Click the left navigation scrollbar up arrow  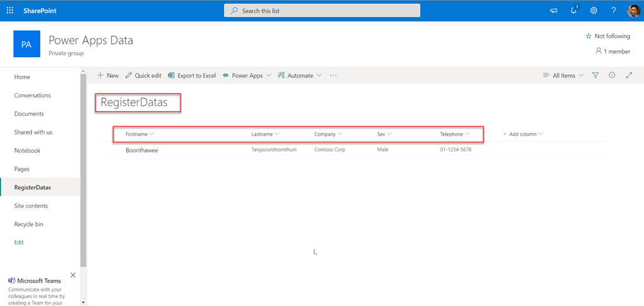(84, 72)
